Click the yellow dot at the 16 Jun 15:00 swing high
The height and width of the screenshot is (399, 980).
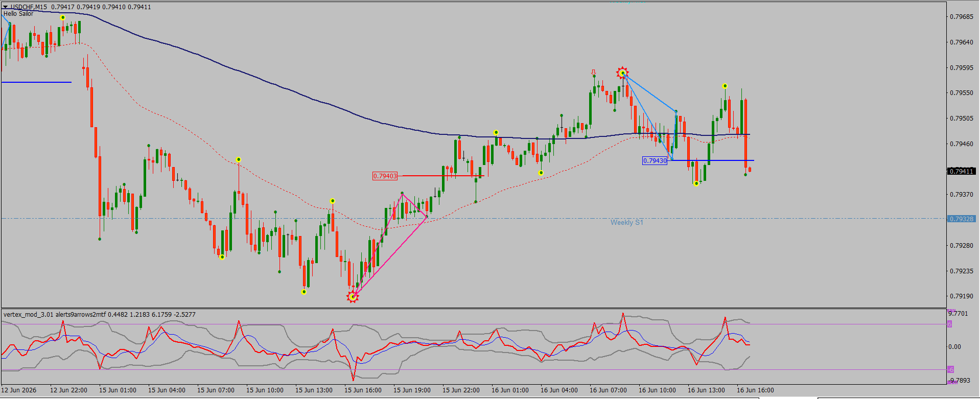coord(725,86)
